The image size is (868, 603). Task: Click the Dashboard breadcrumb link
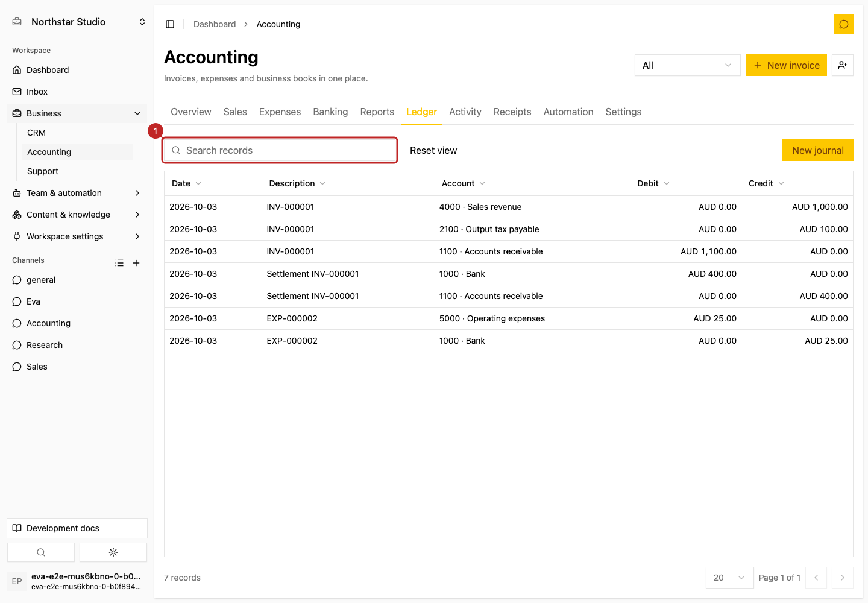[x=215, y=24]
